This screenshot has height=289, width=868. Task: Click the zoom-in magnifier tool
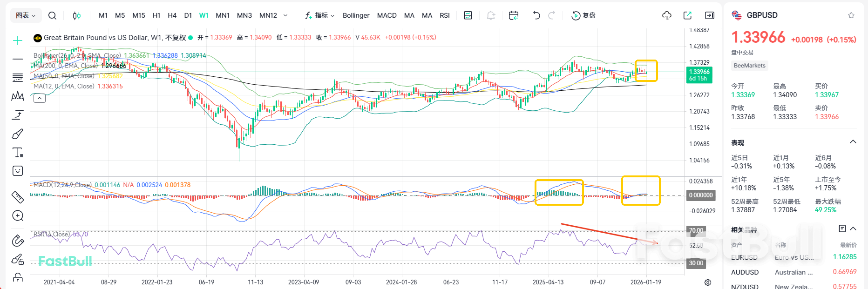click(18, 215)
